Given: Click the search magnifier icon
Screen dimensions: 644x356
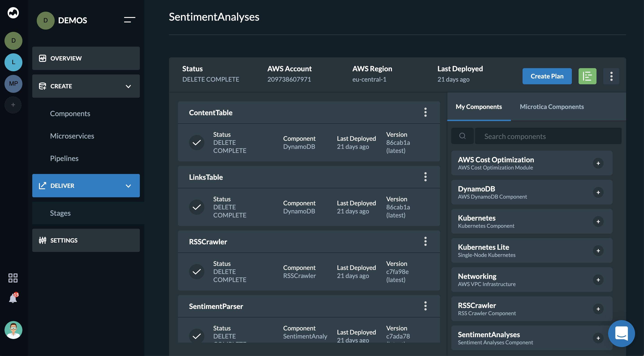Looking at the screenshot, I should coord(462,136).
